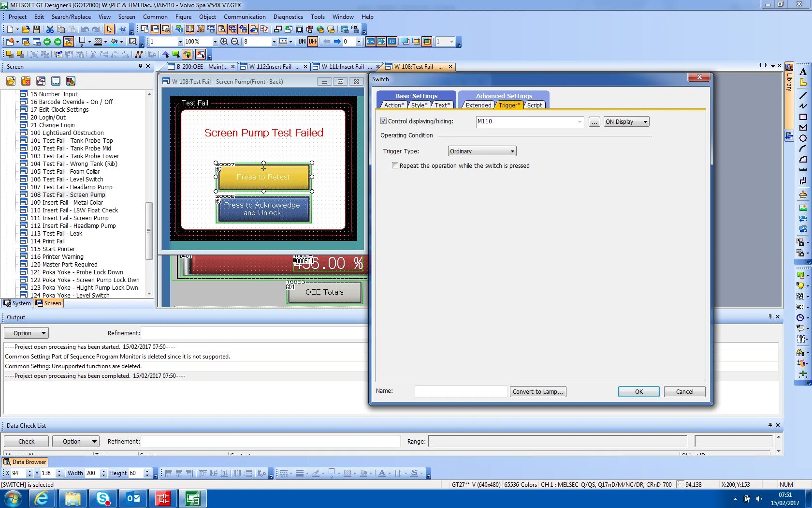Click the Convert to Lamp button
This screenshot has width=812, height=508.
pyautogui.click(x=538, y=392)
